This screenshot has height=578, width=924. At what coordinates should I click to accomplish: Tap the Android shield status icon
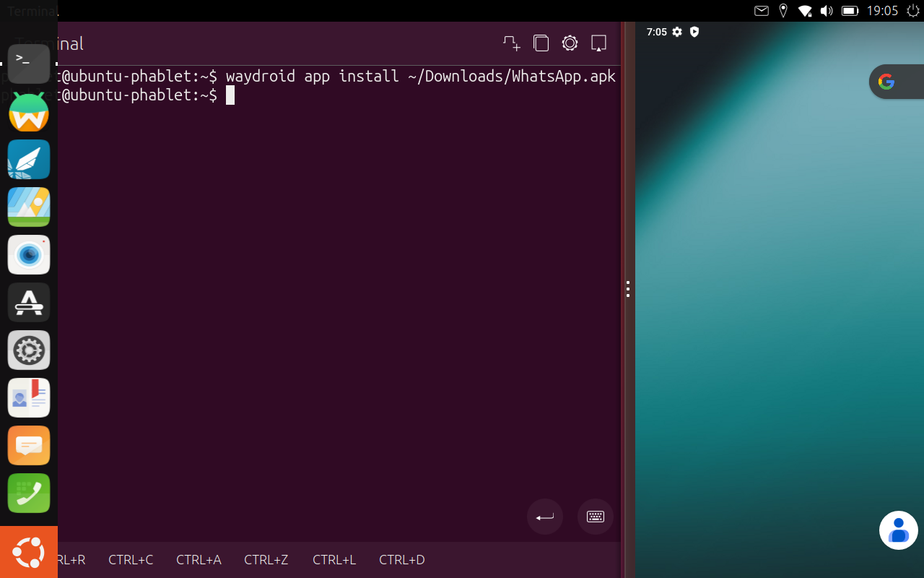694,32
